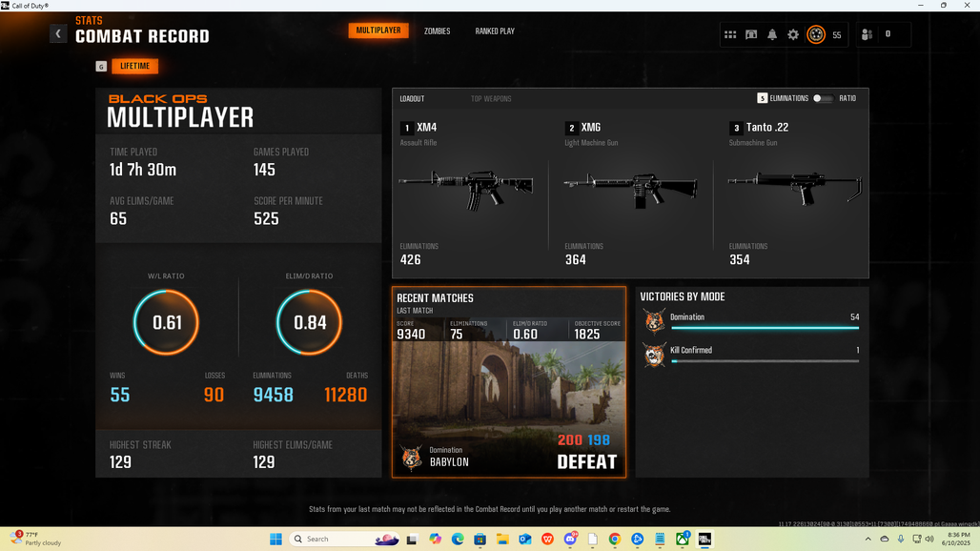Viewport: 980px width, 551px height.
Task: Click the Deaths value 11280
Action: point(346,395)
